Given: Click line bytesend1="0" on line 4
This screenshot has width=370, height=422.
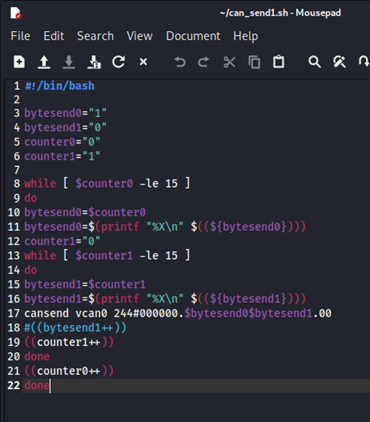Looking at the screenshot, I should pyautogui.click(x=65, y=128).
